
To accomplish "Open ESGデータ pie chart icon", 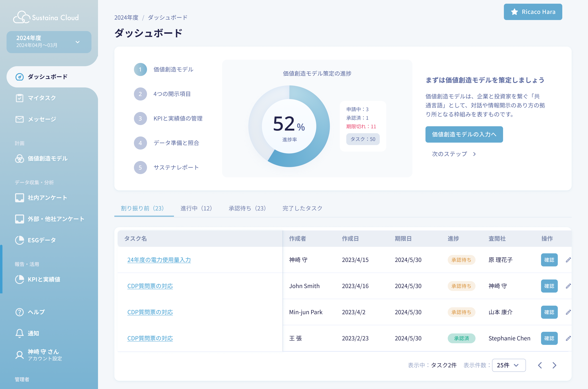I will (20, 240).
